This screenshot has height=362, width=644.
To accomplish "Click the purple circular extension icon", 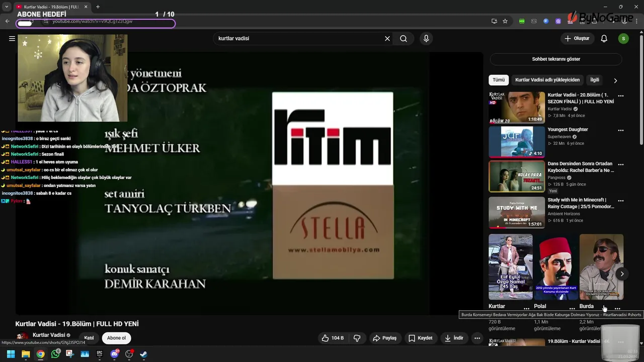I will pos(558,21).
